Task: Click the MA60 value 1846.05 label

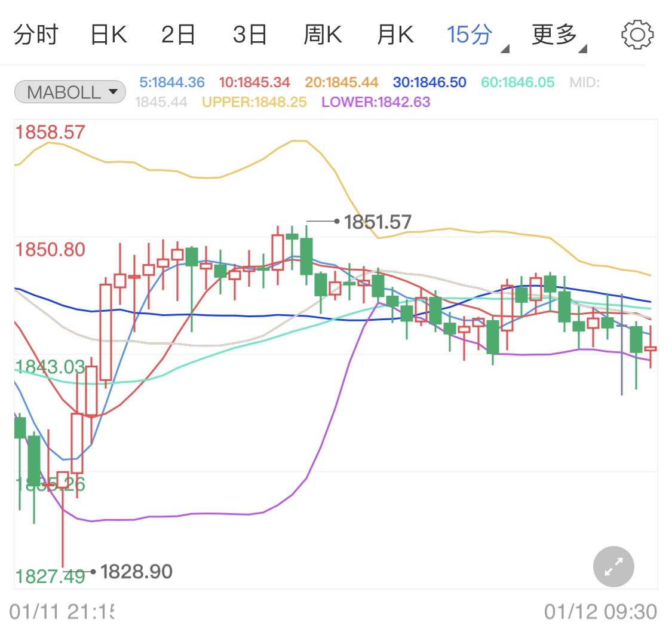Action: 517,82
